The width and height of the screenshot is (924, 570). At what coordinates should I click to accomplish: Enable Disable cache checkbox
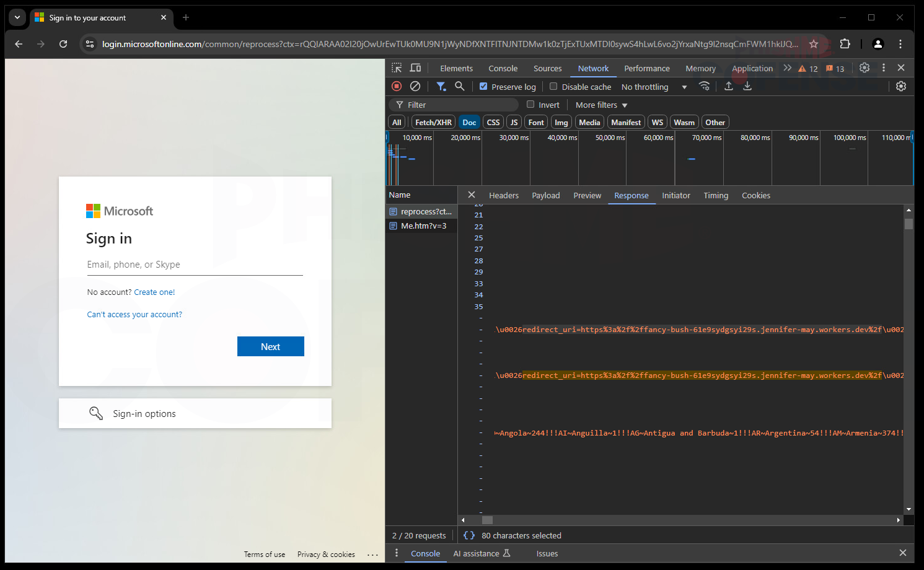(x=553, y=87)
